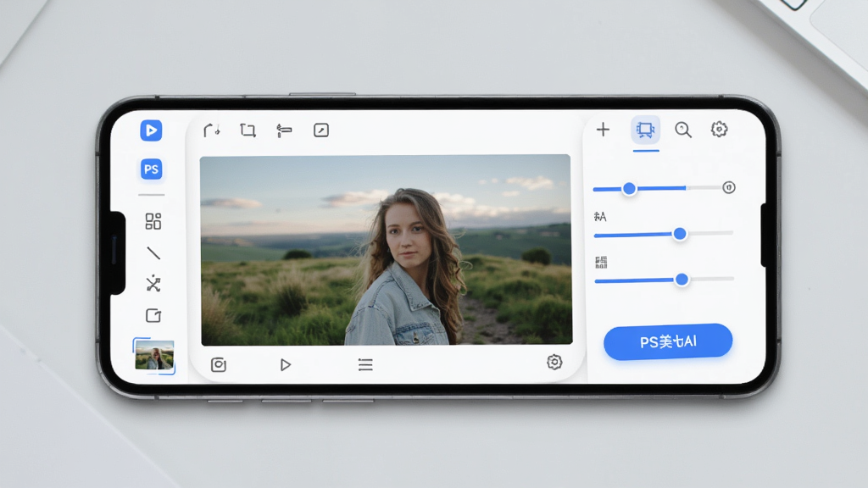
Task: Tap the main portrait photo canvas
Action: 386,250
